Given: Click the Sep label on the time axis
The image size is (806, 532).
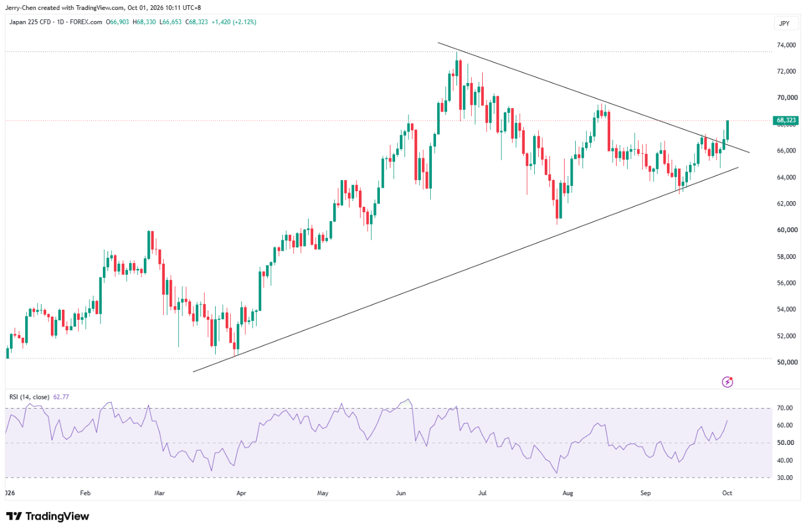Looking at the screenshot, I should (x=645, y=493).
